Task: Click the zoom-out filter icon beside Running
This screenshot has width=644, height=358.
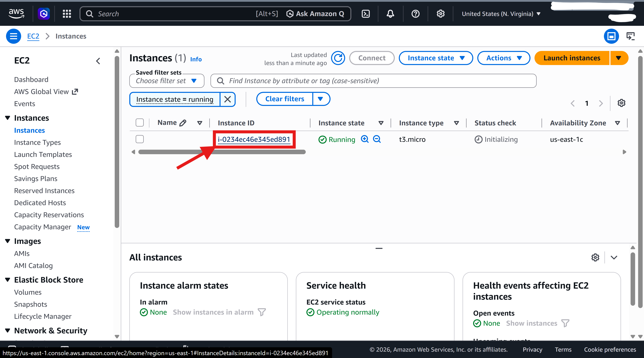Action: [x=377, y=139]
